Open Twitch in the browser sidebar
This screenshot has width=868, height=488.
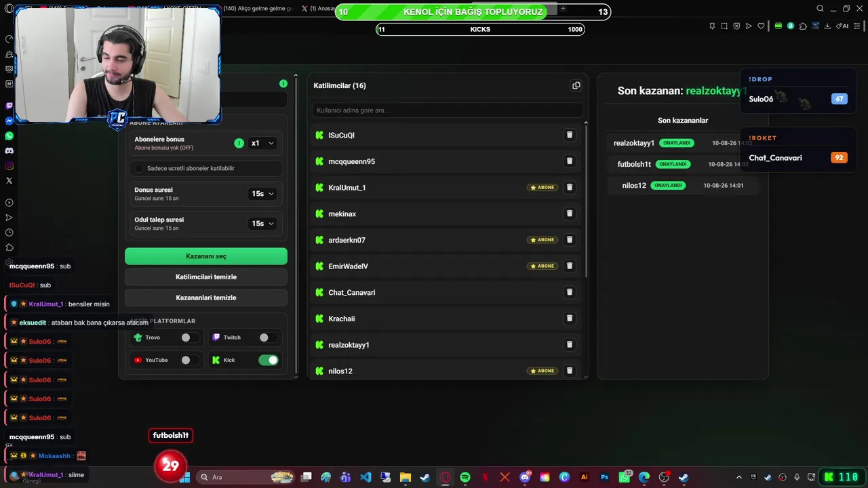click(9, 106)
